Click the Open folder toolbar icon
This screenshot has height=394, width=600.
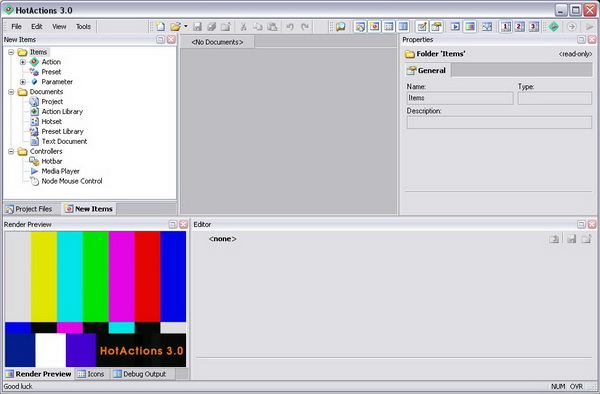[x=175, y=26]
